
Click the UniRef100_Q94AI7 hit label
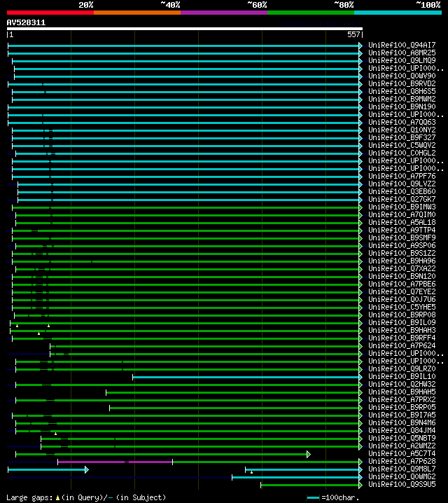[x=402, y=46]
